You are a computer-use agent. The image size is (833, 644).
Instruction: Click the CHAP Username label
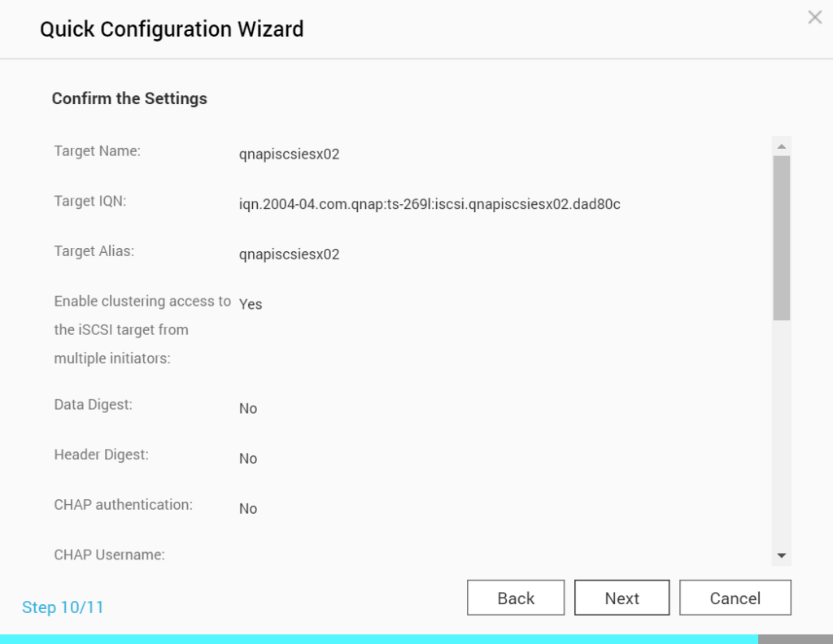(x=110, y=555)
